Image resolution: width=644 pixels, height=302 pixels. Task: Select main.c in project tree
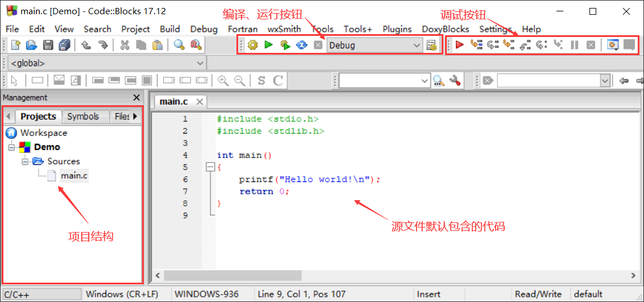coord(74,176)
